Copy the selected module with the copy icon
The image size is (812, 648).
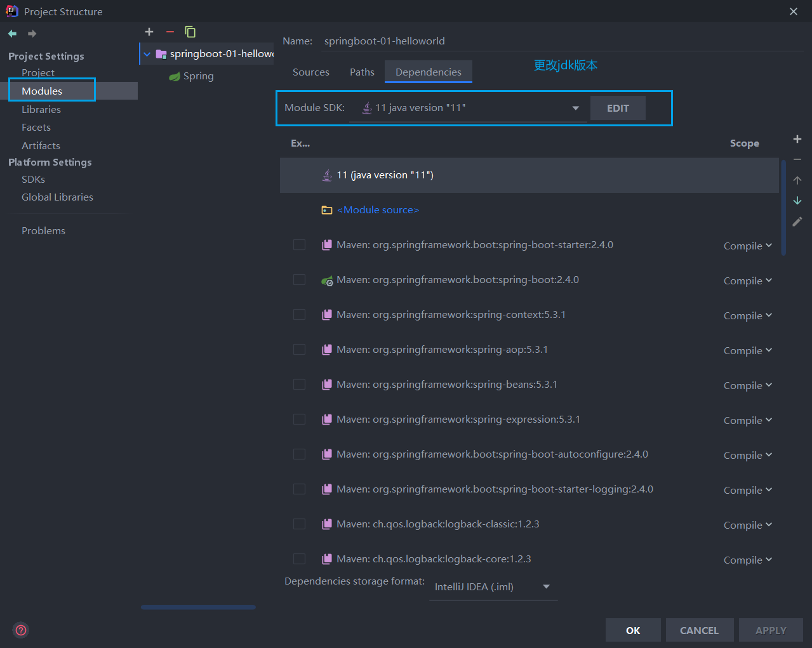tap(190, 32)
